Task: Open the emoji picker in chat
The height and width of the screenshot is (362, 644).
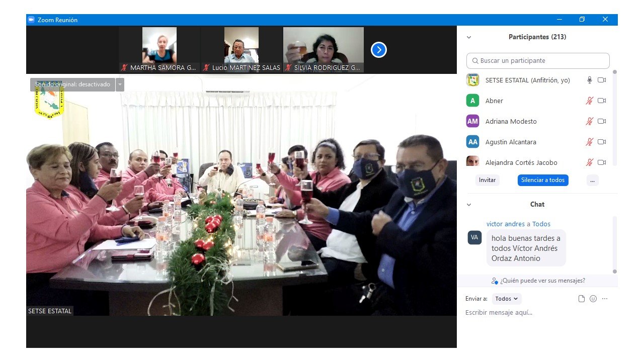Action: coord(593,299)
